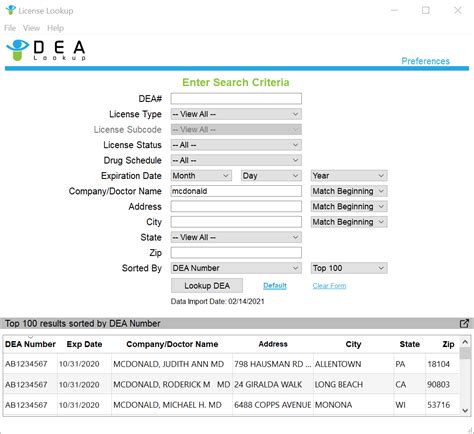474x434 pixels.
Task: Click the Address input field
Action: (236, 206)
